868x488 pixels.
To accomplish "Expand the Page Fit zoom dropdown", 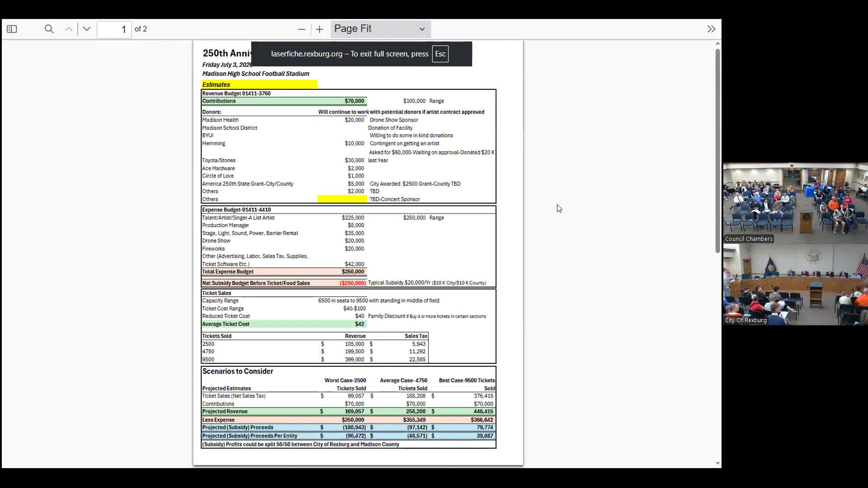I will [x=380, y=29].
